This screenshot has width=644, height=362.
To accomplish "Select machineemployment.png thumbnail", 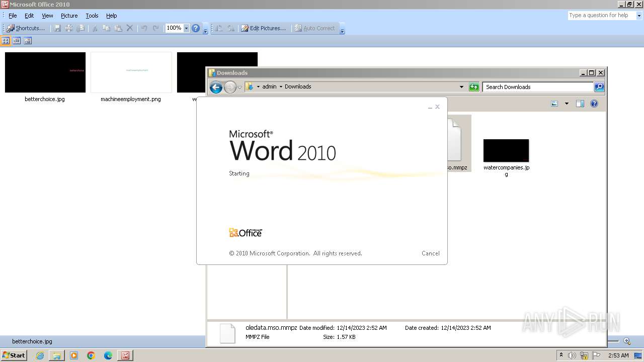I will [131, 72].
